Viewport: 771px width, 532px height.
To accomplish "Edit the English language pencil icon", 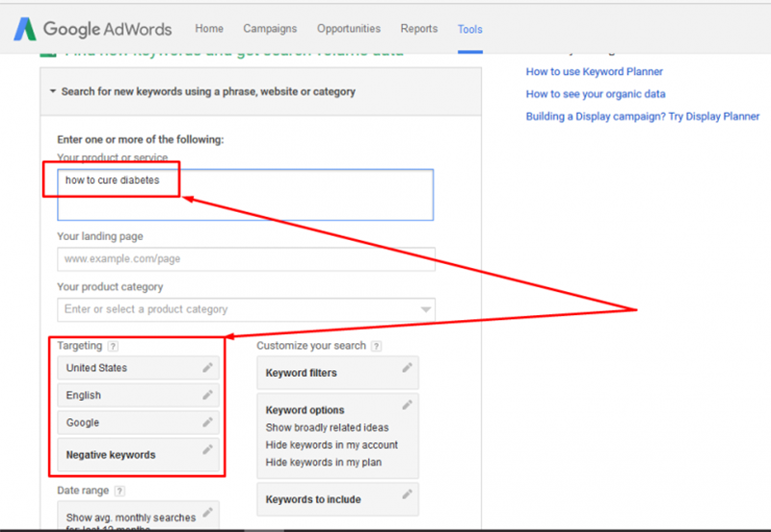I will tap(207, 395).
